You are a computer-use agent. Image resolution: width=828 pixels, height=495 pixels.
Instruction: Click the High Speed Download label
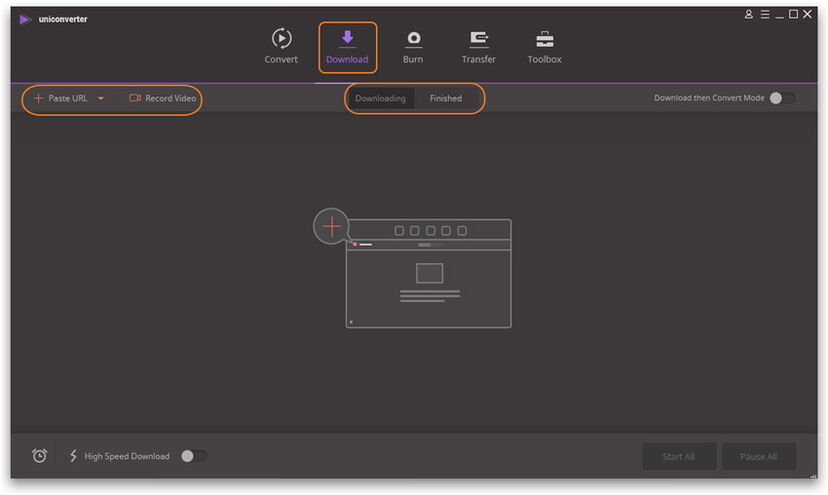pos(127,456)
